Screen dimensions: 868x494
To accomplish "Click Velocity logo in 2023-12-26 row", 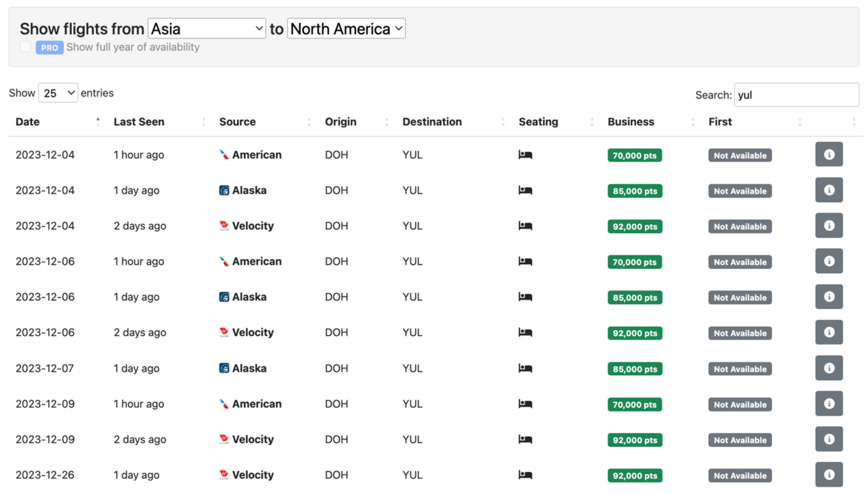I will (x=224, y=475).
